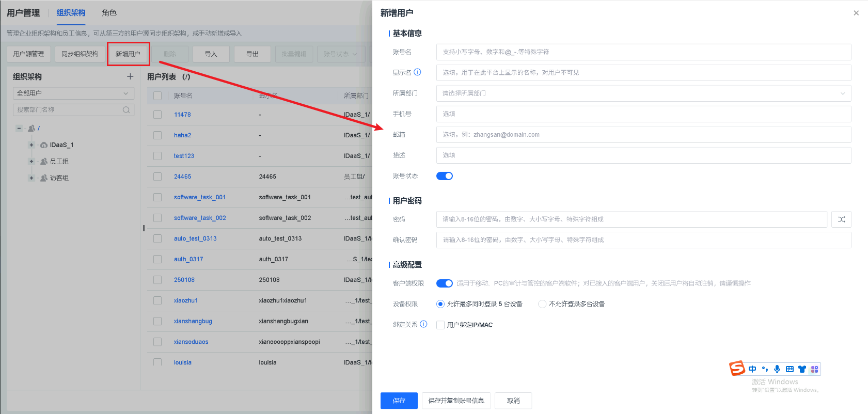868x414 pixels.
Task: Click the search icon in department search box
Action: 126,110
